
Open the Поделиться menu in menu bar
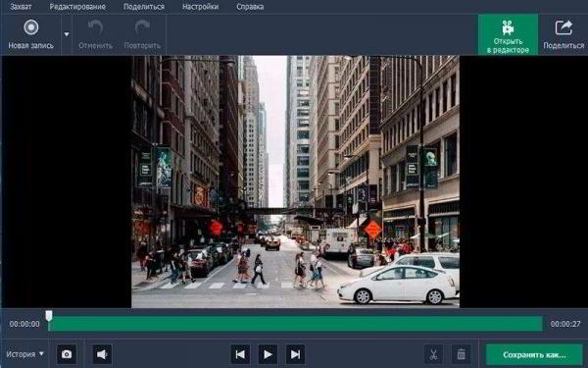coord(144,7)
